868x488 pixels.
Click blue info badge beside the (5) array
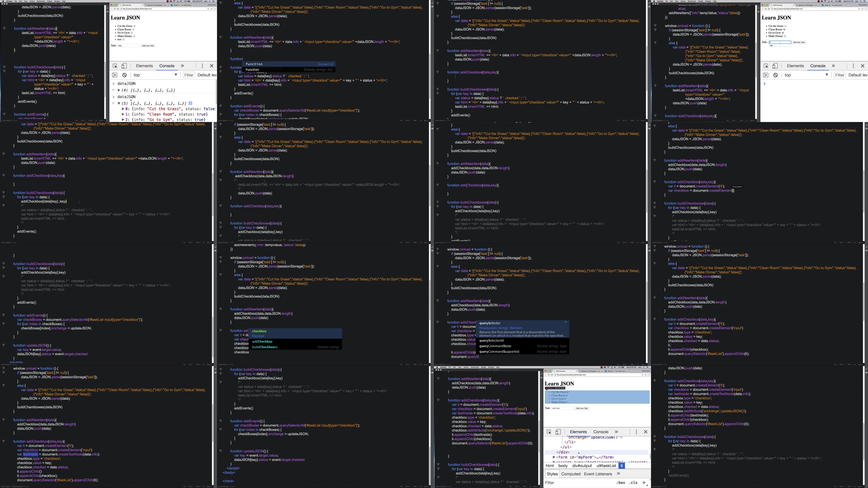[x=190, y=103]
